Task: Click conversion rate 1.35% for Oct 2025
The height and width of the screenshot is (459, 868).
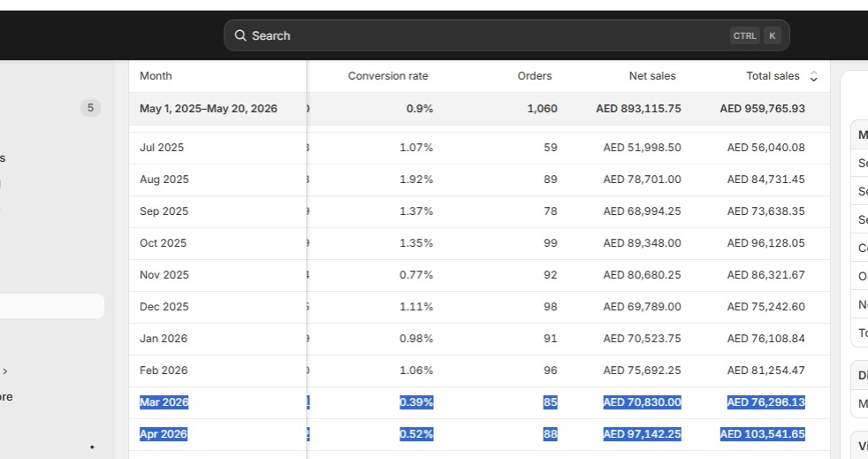Action: coord(416,243)
